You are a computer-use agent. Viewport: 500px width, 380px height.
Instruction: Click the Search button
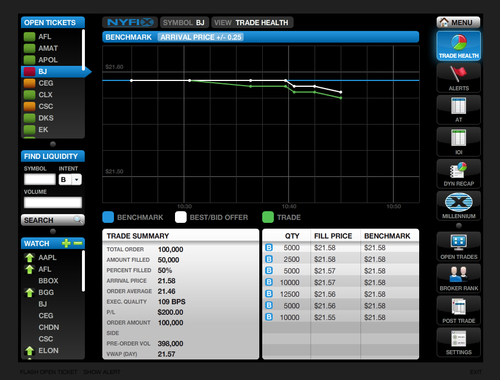click(x=53, y=220)
